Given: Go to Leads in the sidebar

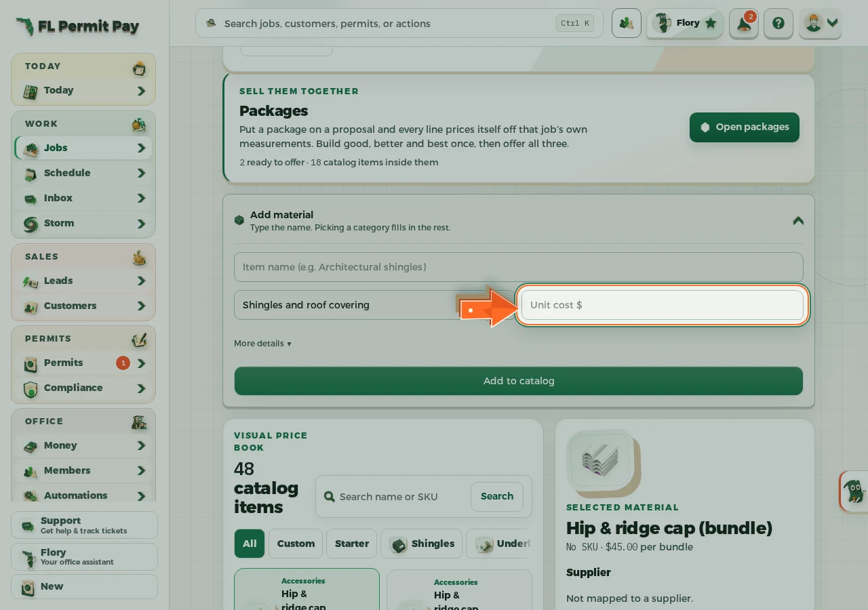Looking at the screenshot, I should (x=83, y=281).
